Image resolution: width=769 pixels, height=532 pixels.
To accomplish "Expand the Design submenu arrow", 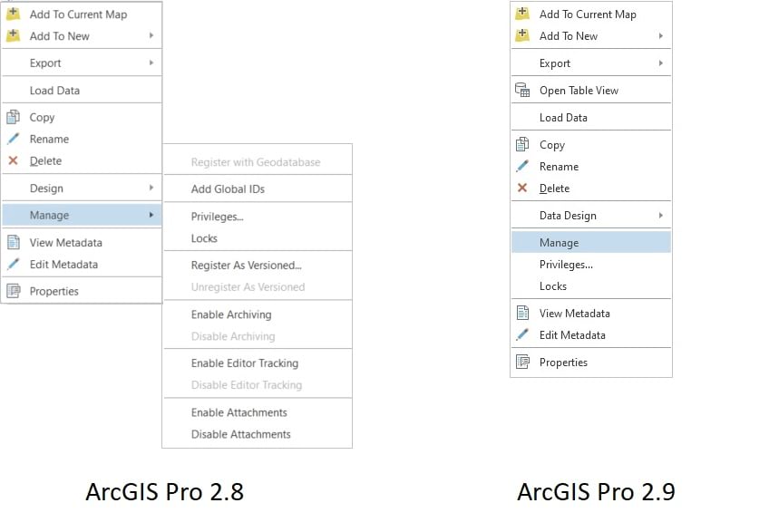I will pyautogui.click(x=151, y=188).
